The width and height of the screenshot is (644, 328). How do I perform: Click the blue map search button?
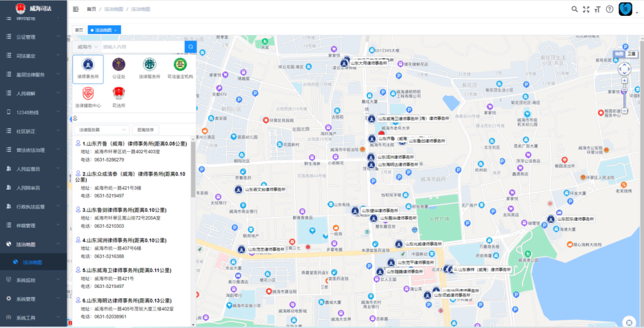click(x=191, y=47)
